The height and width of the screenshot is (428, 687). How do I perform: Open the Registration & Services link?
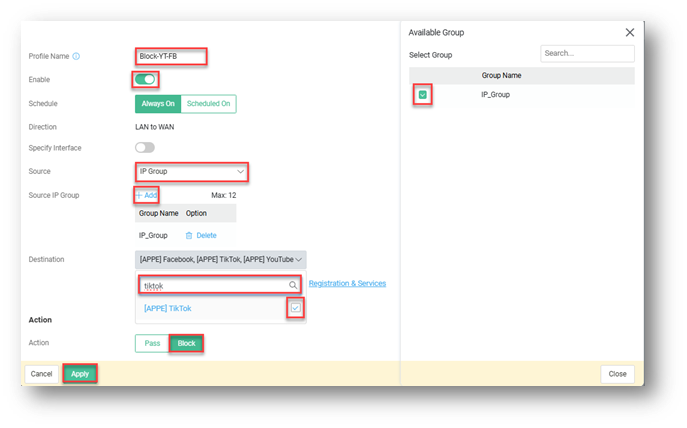click(347, 284)
